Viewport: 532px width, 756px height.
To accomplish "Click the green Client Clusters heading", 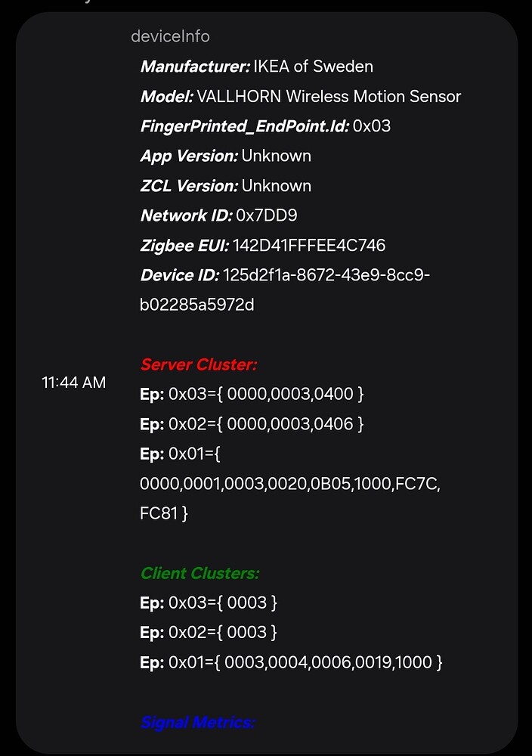I will (199, 573).
